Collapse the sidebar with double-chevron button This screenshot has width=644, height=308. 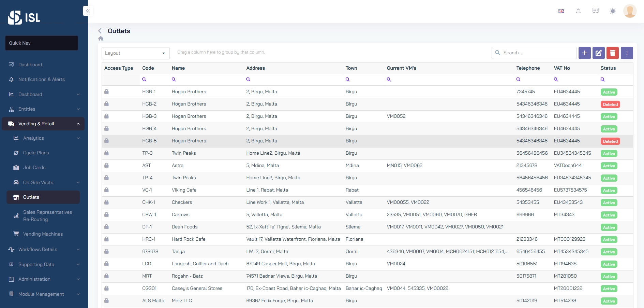click(x=88, y=11)
